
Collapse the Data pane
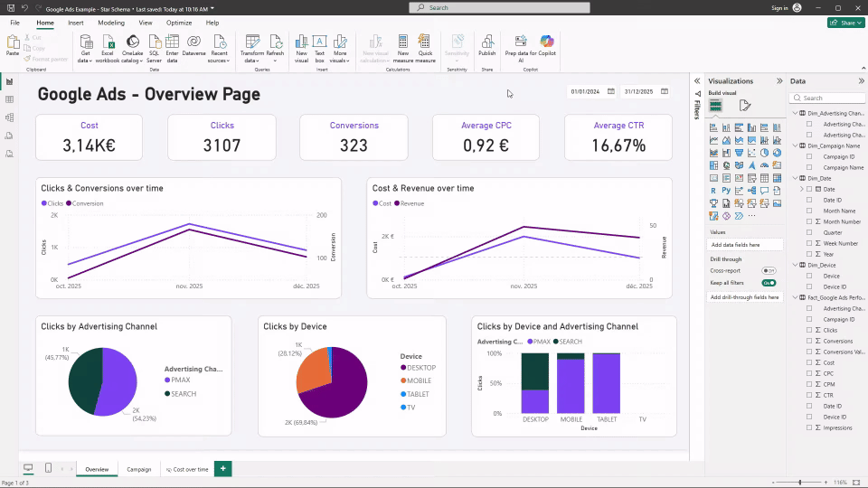tap(862, 80)
